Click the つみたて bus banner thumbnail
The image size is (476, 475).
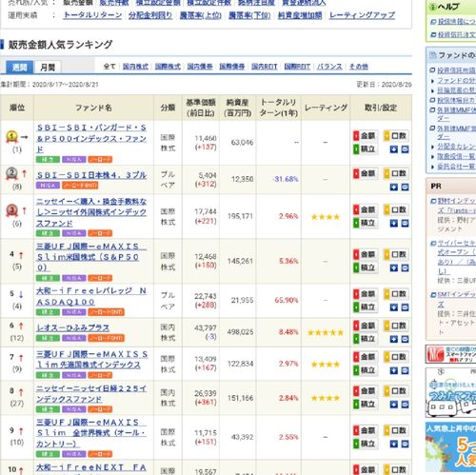point(450,393)
